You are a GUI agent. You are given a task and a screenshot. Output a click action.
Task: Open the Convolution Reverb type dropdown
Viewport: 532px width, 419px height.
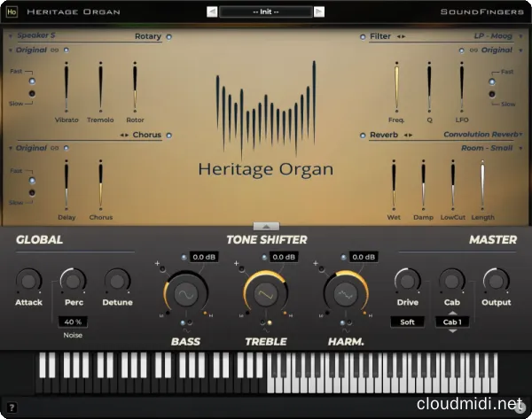tap(483, 135)
